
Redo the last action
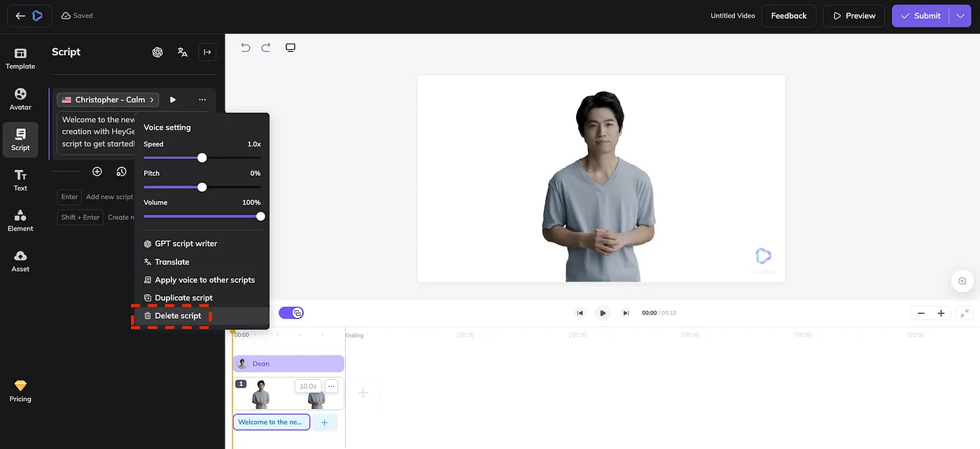266,48
